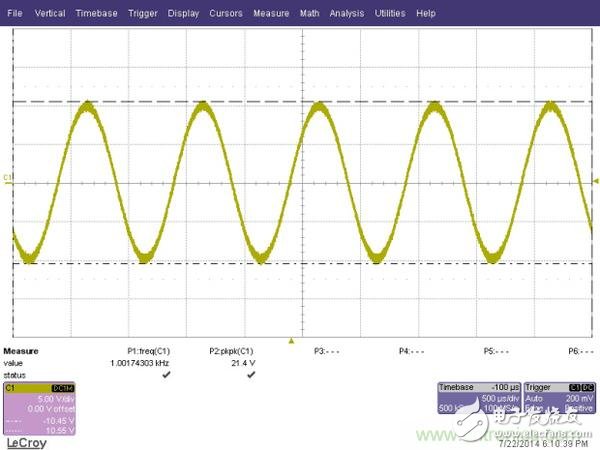Click trigger level marker on right grid edge
Viewport: 600px width, 450px height.
[x=596, y=178]
